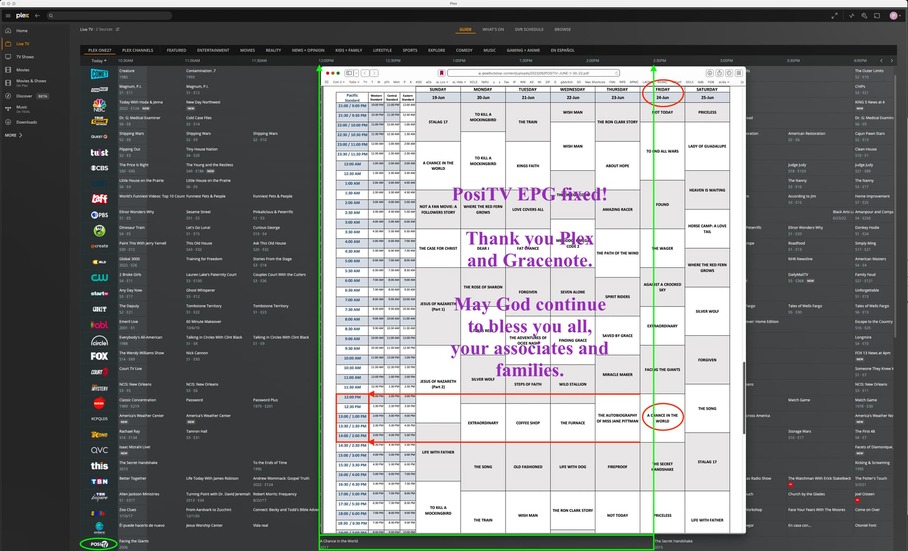Image resolution: width=908 pixels, height=551 pixels.
Task: Go to the next guide time block
Action: pyautogui.click(x=892, y=60)
